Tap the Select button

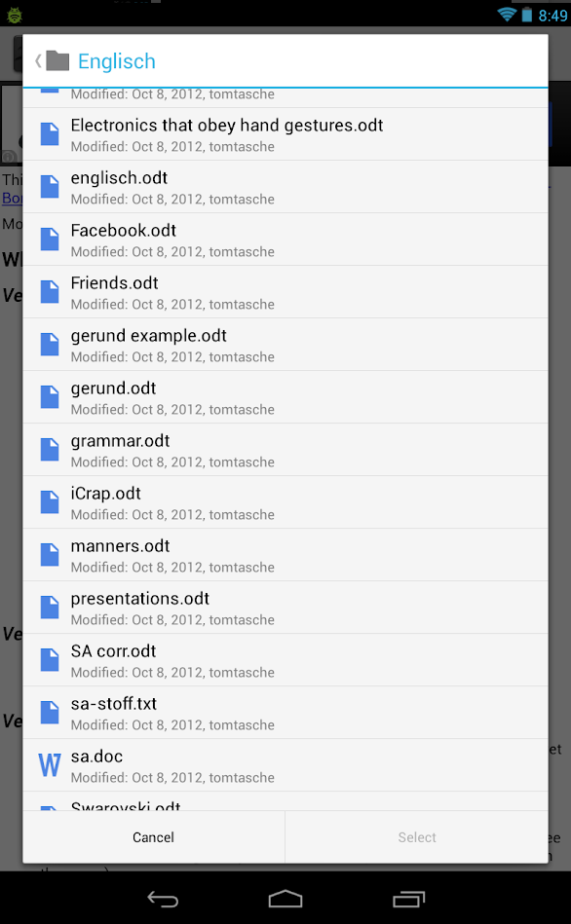tap(417, 837)
